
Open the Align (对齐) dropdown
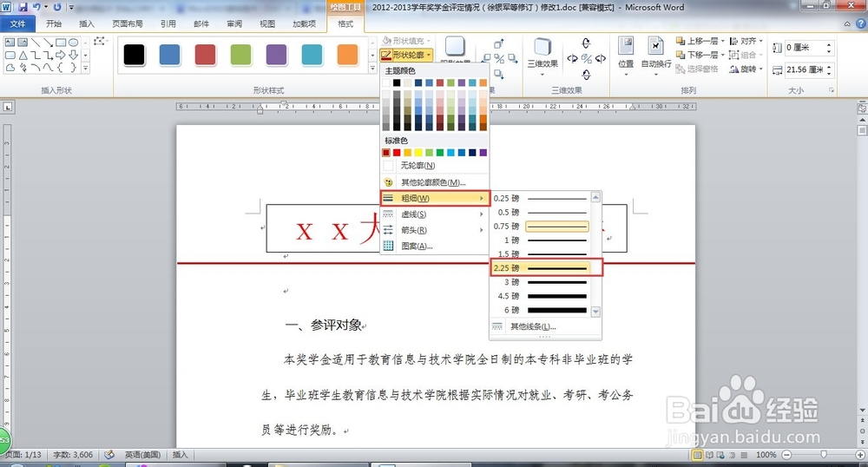click(746, 41)
